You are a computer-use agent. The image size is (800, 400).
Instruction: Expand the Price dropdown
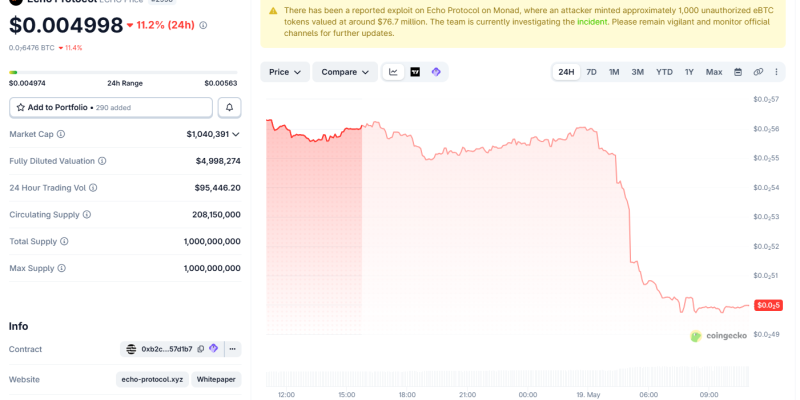(x=285, y=72)
